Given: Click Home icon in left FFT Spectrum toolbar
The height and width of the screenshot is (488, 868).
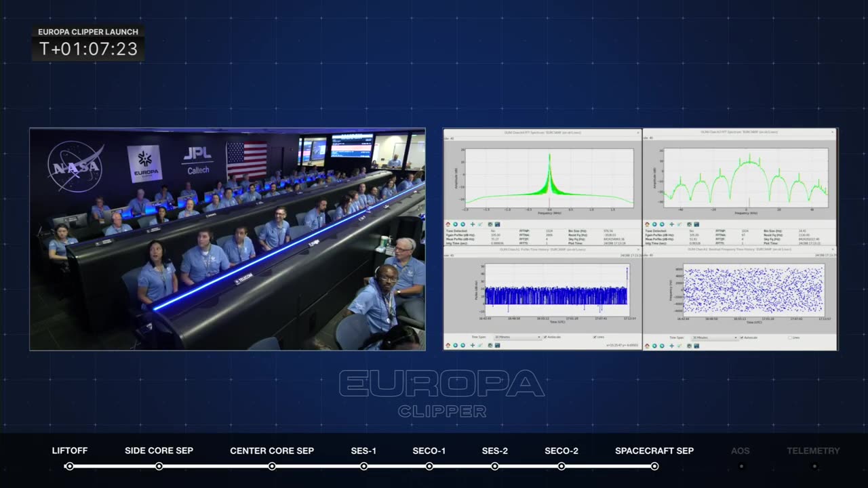Looking at the screenshot, I should tap(448, 224).
